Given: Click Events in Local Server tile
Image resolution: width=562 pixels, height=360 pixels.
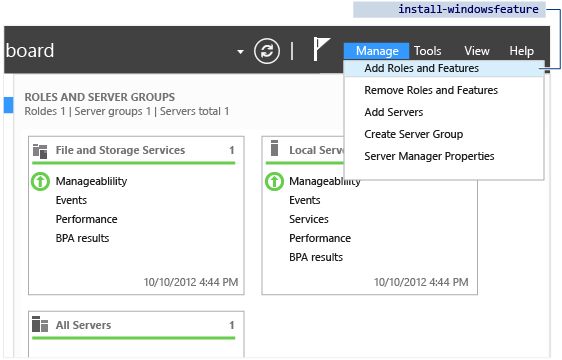Looking at the screenshot, I should [305, 200].
